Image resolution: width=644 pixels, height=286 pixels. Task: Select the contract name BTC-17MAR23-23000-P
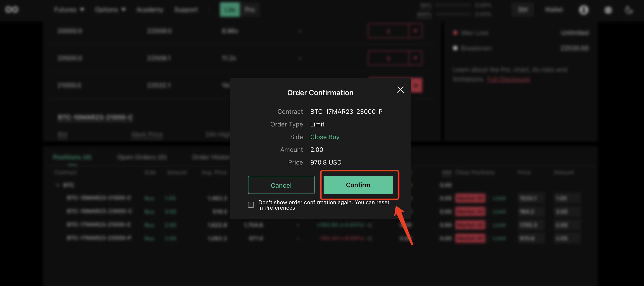click(346, 111)
